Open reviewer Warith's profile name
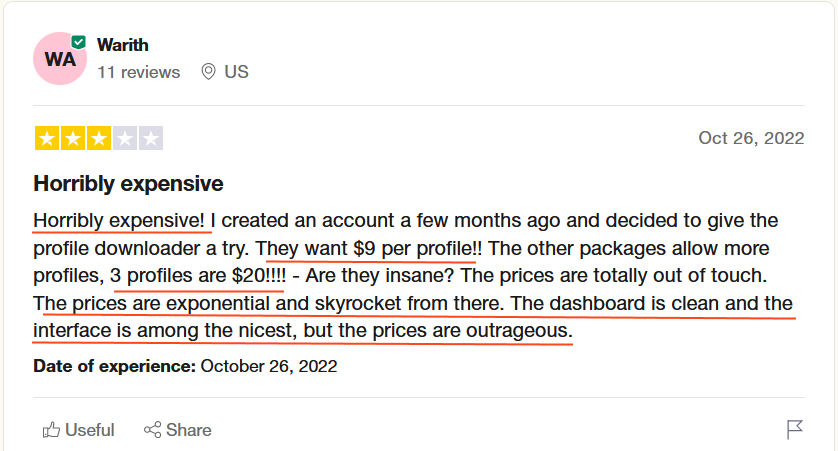This screenshot has height=451, width=838. point(123,45)
